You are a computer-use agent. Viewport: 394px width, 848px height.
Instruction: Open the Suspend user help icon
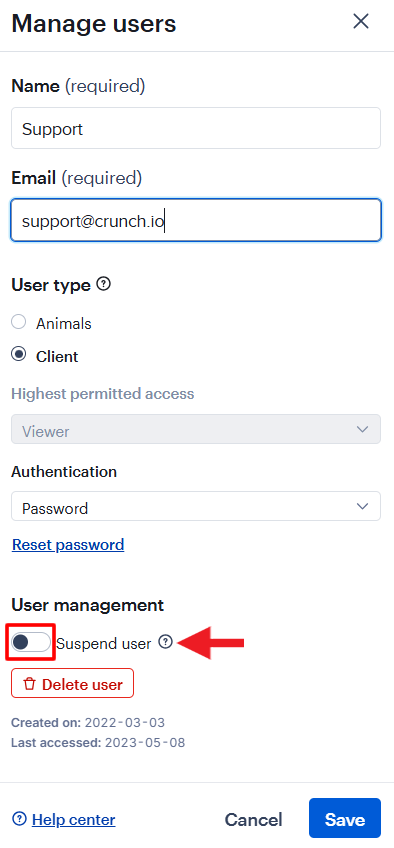165,642
